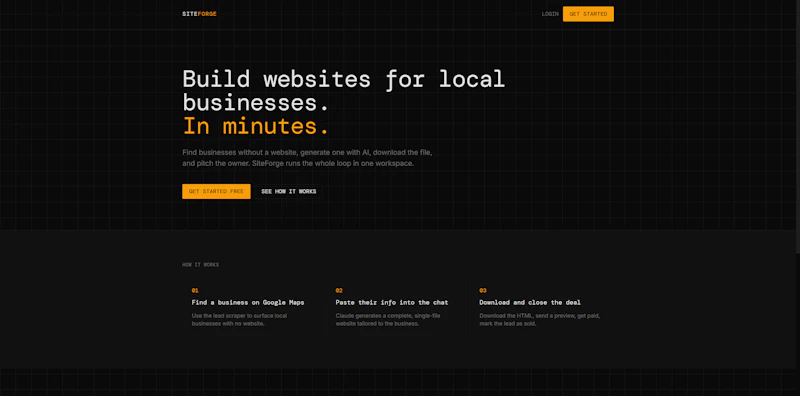800x396 pixels.
Task: Click the See How It Works button
Action: [x=289, y=191]
